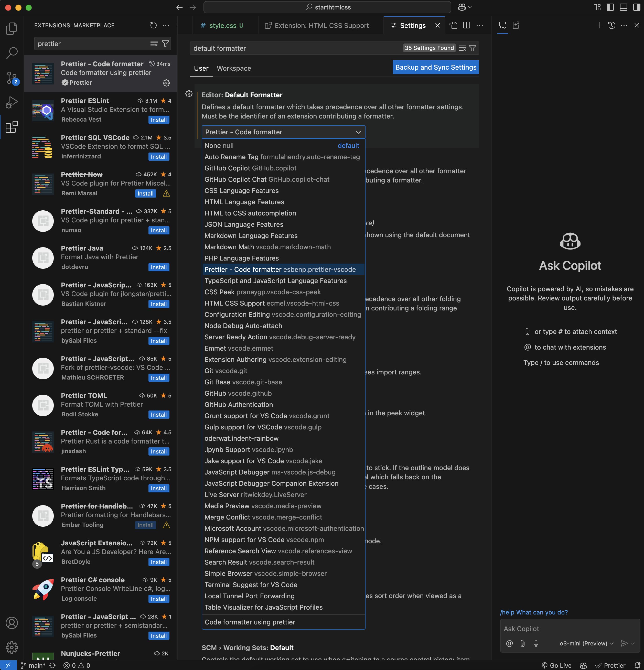This screenshot has height=670, width=644.
Task: Select HTML Language Features option in list
Action: tap(244, 202)
